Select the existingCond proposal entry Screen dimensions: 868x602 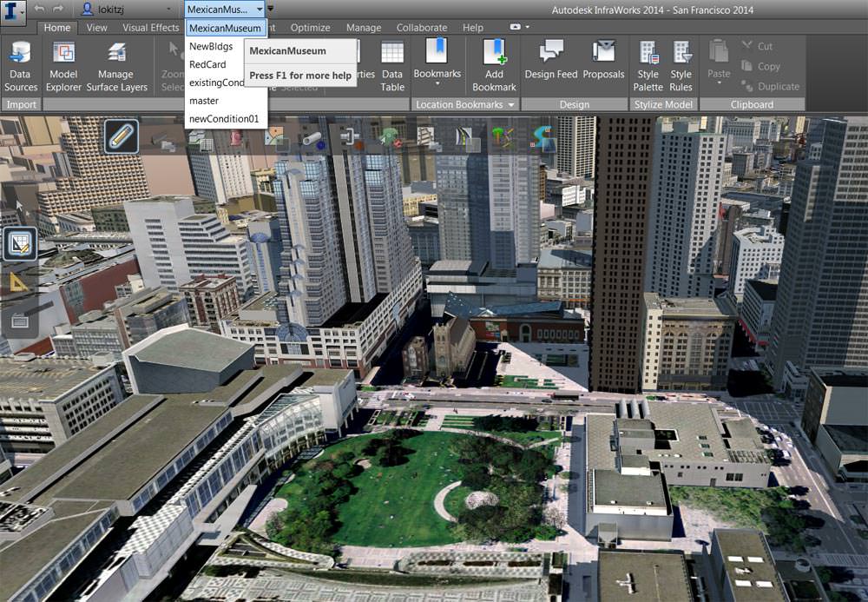click(215, 83)
